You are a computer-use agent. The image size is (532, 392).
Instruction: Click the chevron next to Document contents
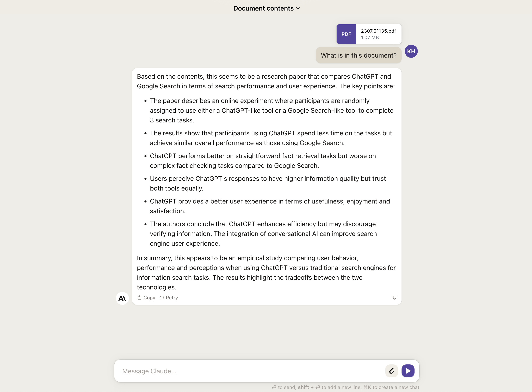298,8
